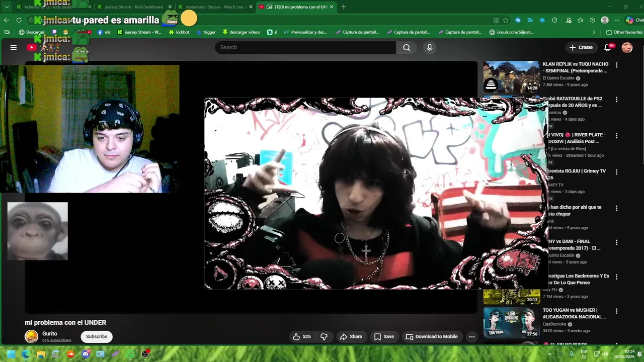Open Microsoft Edge from taskbar

click(26, 354)
